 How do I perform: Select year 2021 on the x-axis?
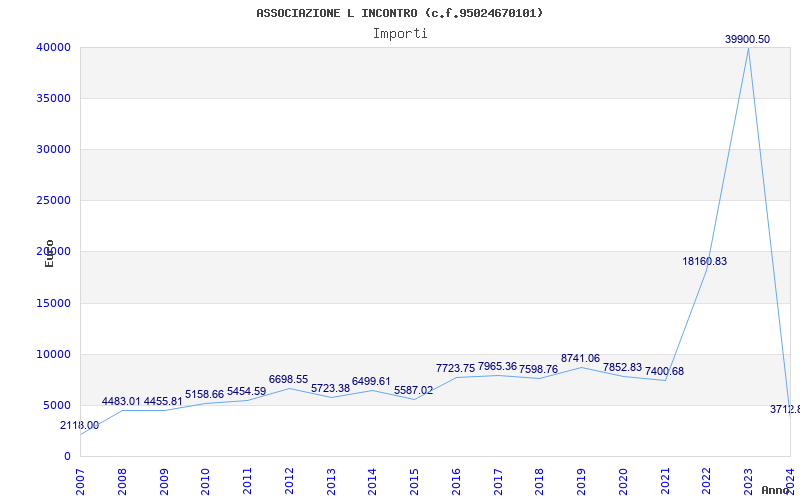click(665, 482)
